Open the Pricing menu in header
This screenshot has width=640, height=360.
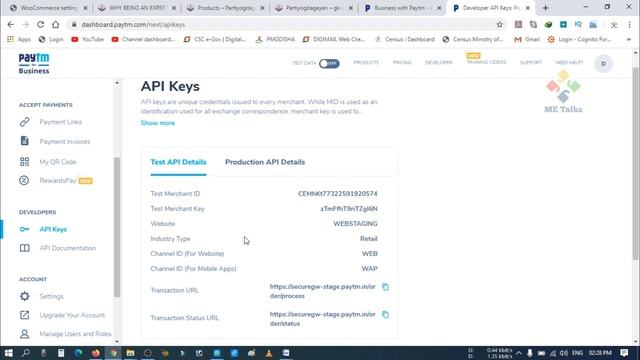point(402,62)
